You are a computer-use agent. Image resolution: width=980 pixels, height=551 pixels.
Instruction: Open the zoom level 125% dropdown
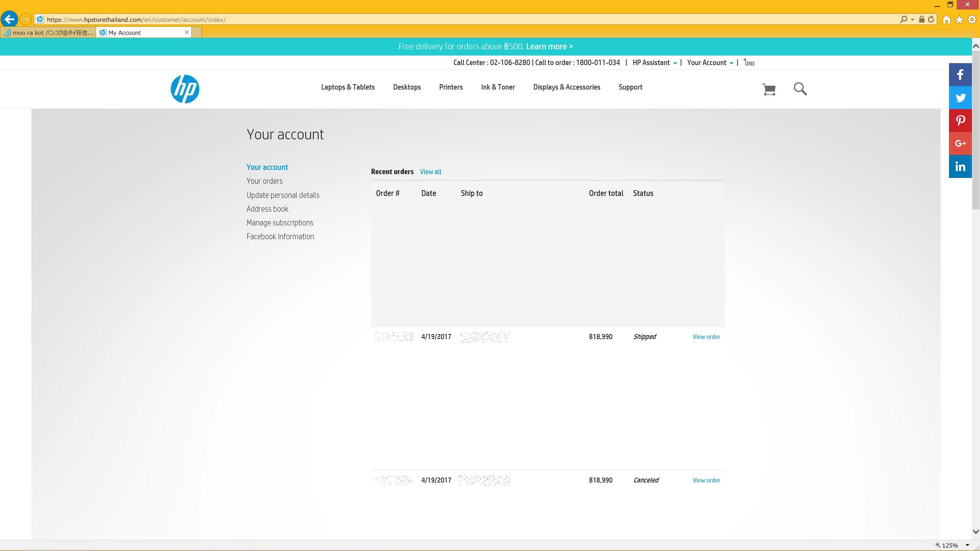(967, 545)
